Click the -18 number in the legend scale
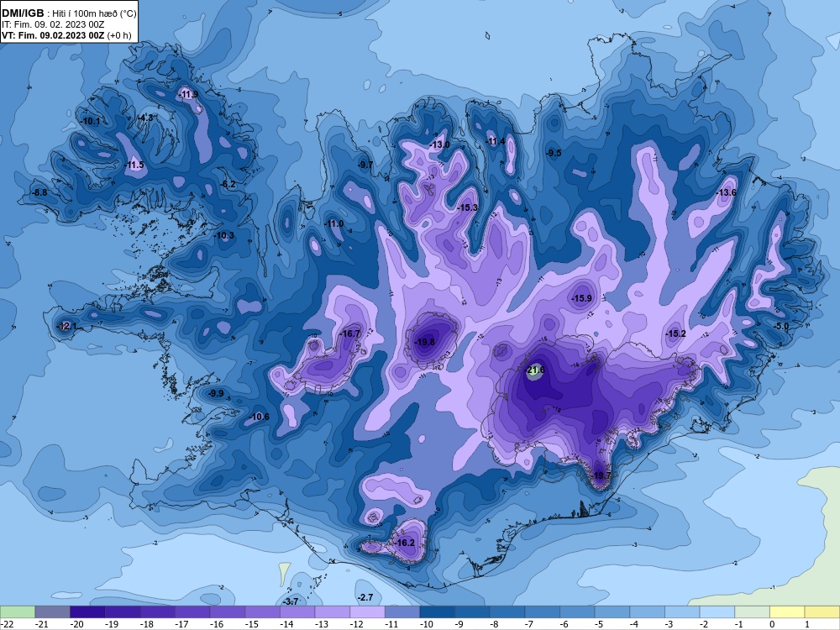Screen dimensions: 840x630 pyautogui.click(x=146, y=625)
